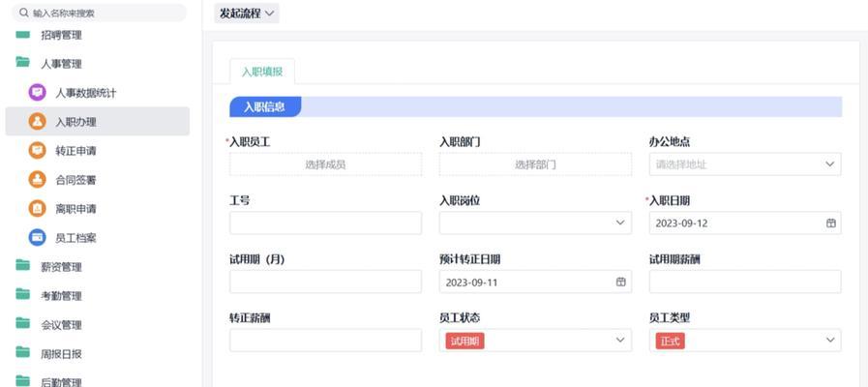
Task: Select 周报日报 in the sidebar
Action: point(61,353)
